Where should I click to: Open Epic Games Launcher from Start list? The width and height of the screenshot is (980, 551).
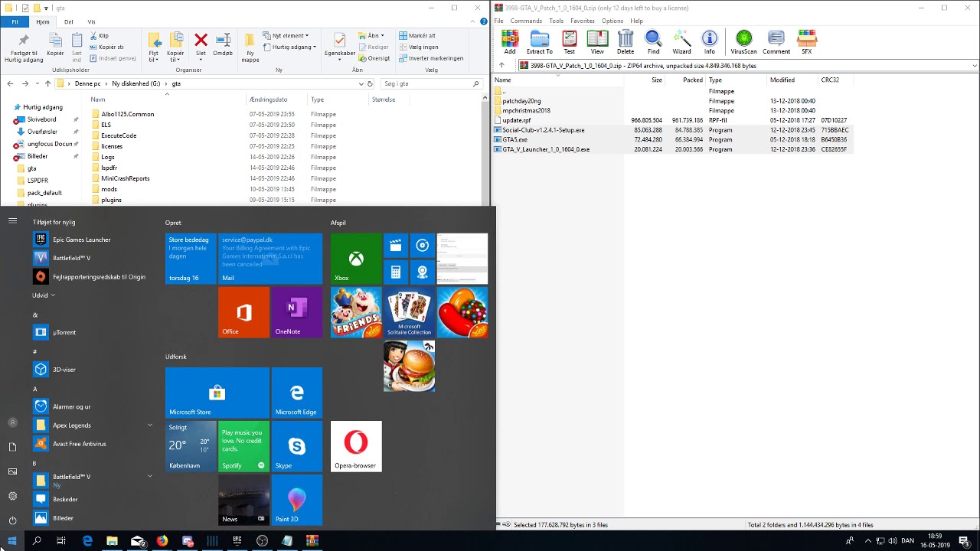pos(81,240)
